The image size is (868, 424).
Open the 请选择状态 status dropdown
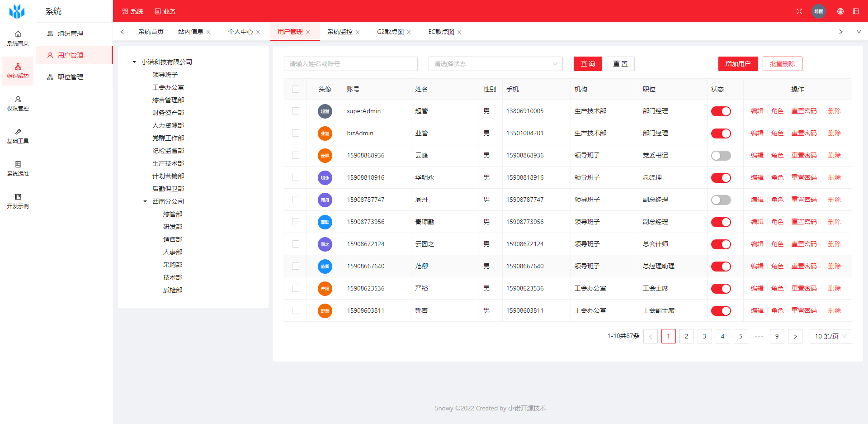click(495, 64)
